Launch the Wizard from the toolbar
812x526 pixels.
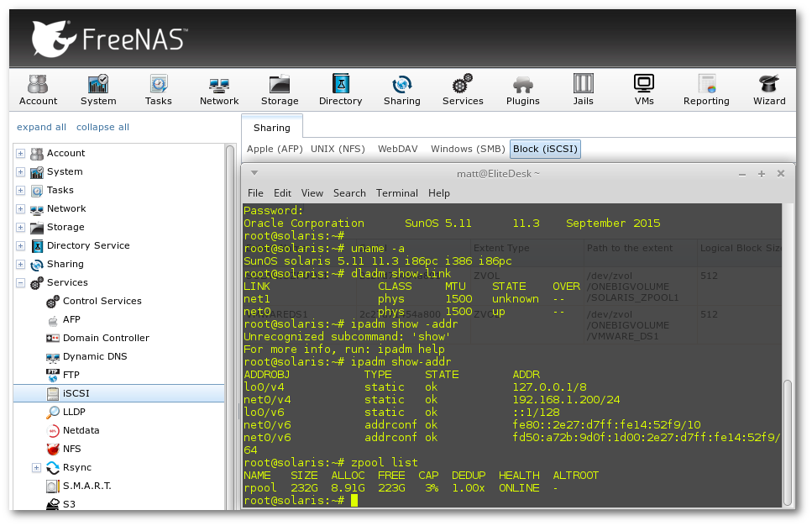(x=768, y=90)
